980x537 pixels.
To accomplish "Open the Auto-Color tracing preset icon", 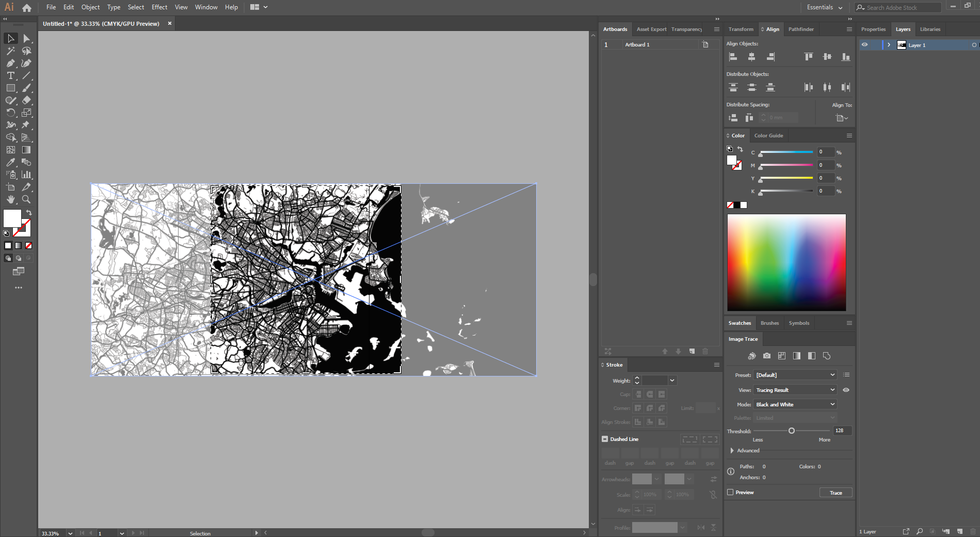I will click(x=752, y=356).
